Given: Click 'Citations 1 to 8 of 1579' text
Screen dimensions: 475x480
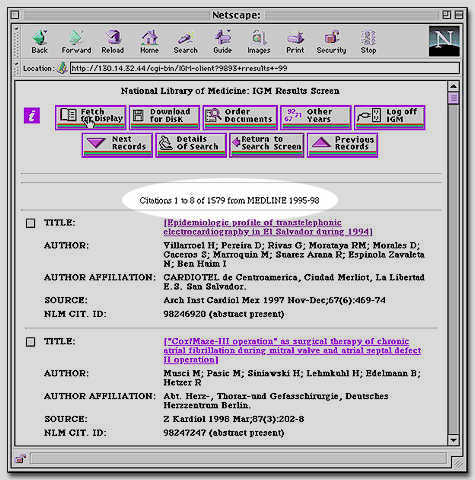Looking at the screenshot, I should pos(229,200).
